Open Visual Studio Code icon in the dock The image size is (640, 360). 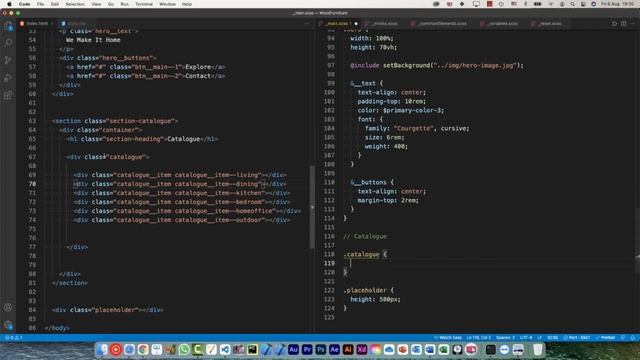pos(225,349)
